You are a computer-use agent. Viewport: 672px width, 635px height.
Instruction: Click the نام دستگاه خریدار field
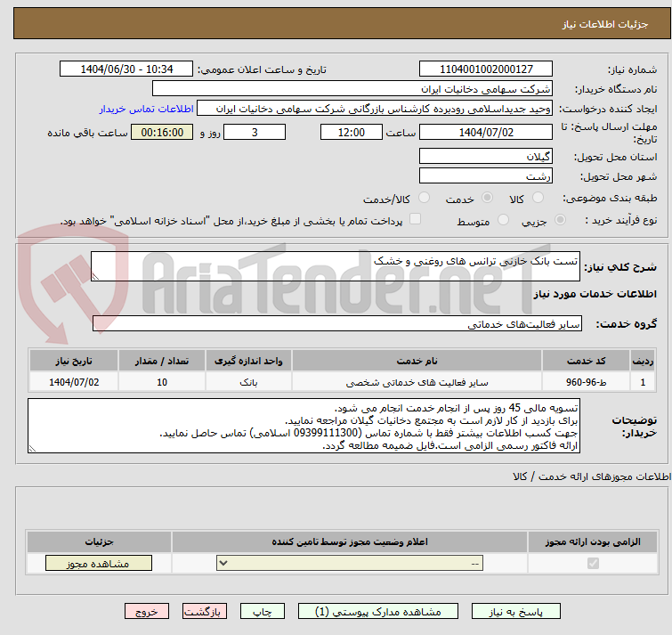tap(352, 89)
